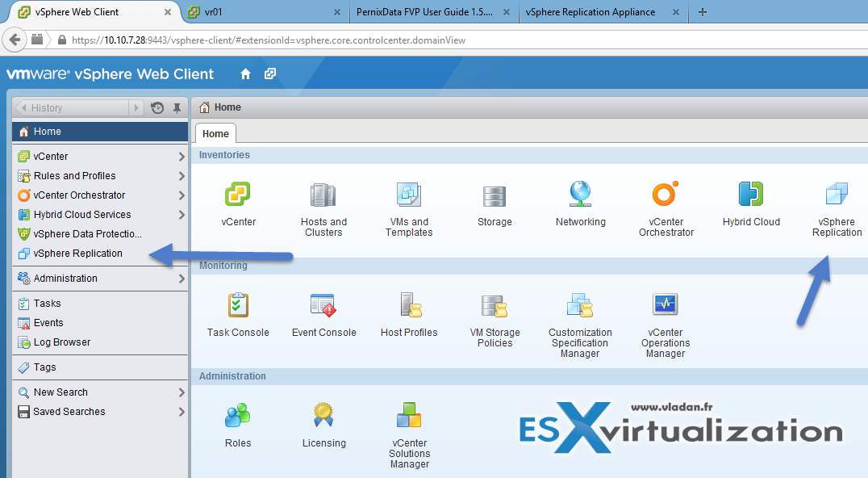The image size is (868, 478).
Task: Switch to PernixData FVP User Guide tab
Action: (433, 12)
